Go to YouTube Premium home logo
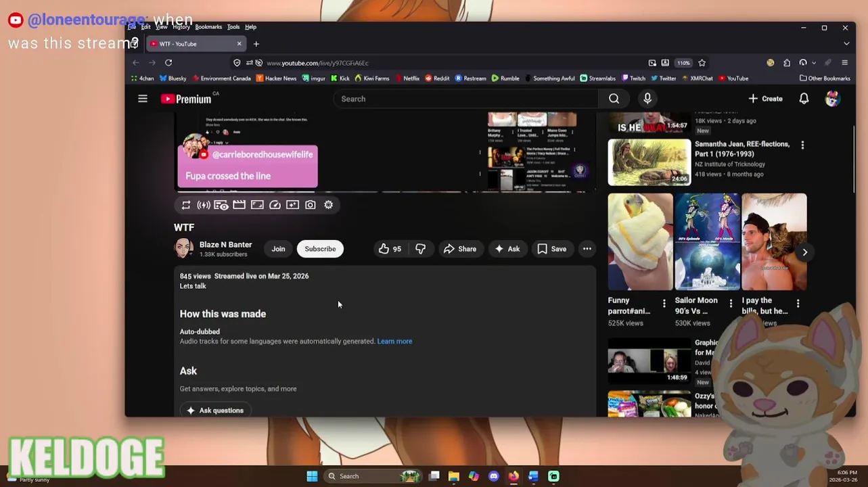The width and height of the screenshot is (868, 487). click(x=186, y=99)
